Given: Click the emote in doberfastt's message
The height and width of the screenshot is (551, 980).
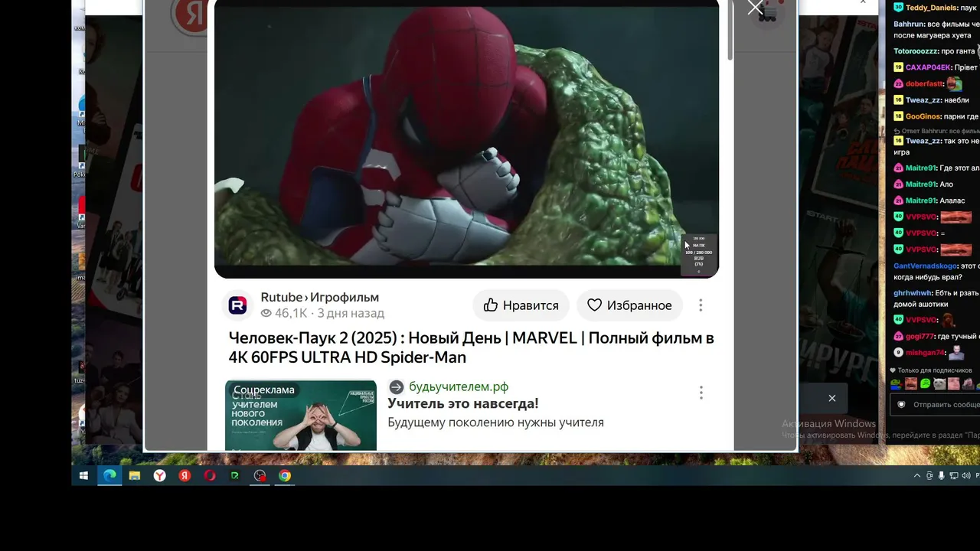Looking at the screenshot, I should coord(954,83).
